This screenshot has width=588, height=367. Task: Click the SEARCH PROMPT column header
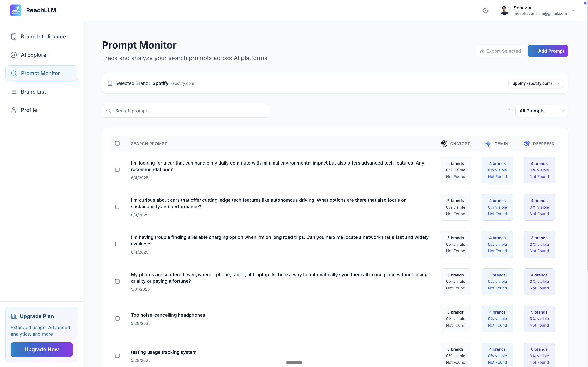(x=149, y=144)
